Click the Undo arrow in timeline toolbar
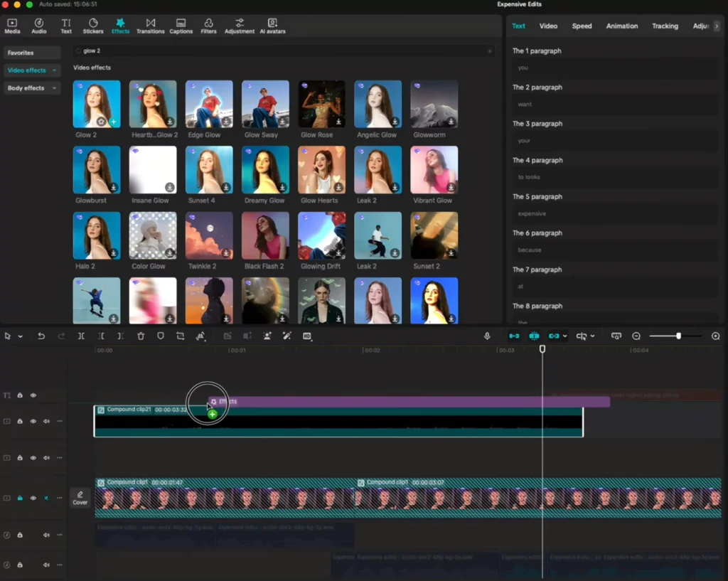 tap(41, 336)
